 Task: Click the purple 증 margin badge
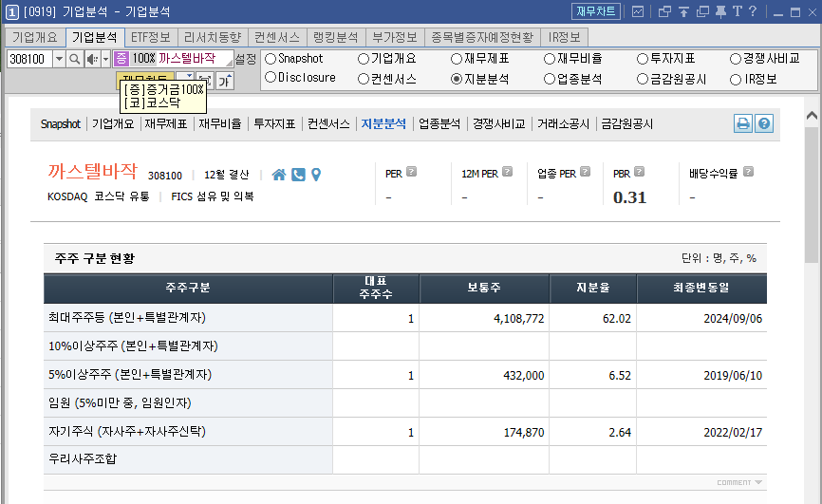click(x=121, y=58)
